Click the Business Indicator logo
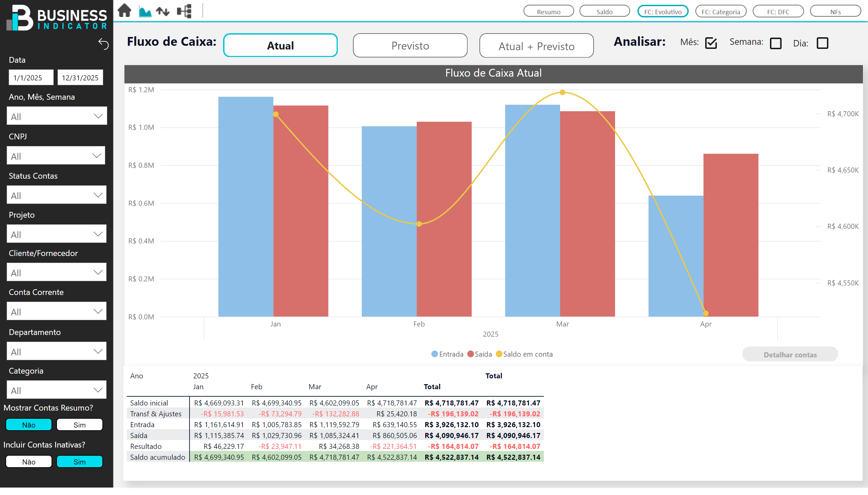 (56, 18)
